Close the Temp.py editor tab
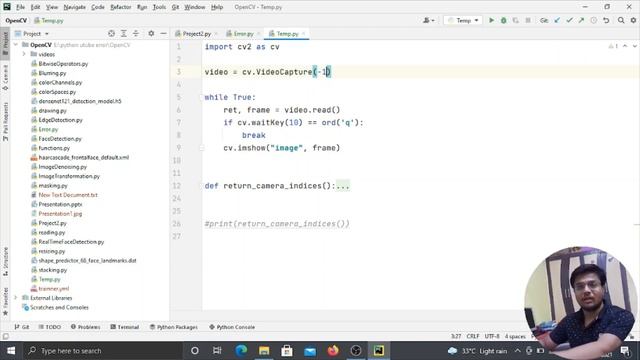 tap(304, 33)
